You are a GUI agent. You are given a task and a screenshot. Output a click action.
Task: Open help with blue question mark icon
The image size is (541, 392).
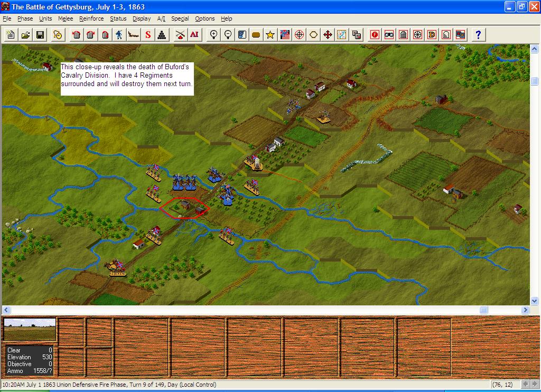pyautogui.click(x=478, y=34)
